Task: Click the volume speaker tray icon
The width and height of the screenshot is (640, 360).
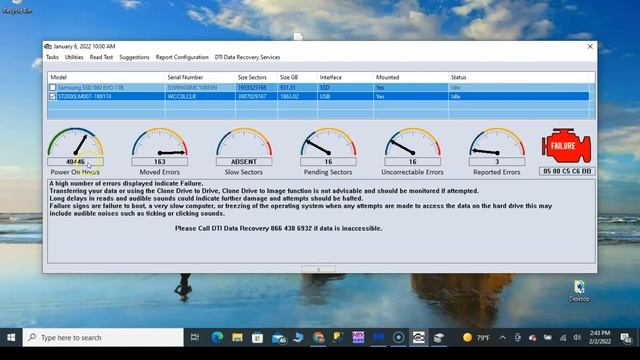Action: [x=577, y=338]
